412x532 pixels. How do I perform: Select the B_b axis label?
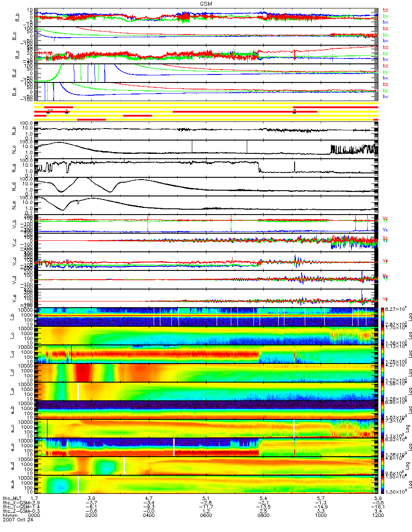[x=16, y=17]
